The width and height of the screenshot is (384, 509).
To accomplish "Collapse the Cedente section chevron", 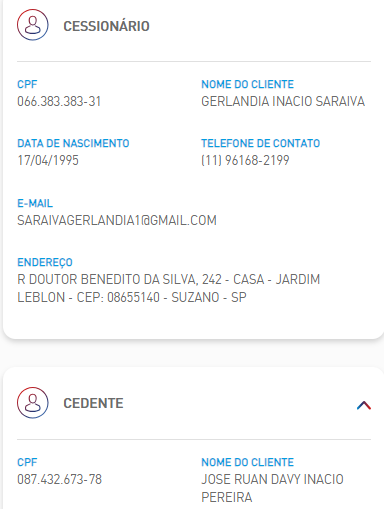I will 364,405.
